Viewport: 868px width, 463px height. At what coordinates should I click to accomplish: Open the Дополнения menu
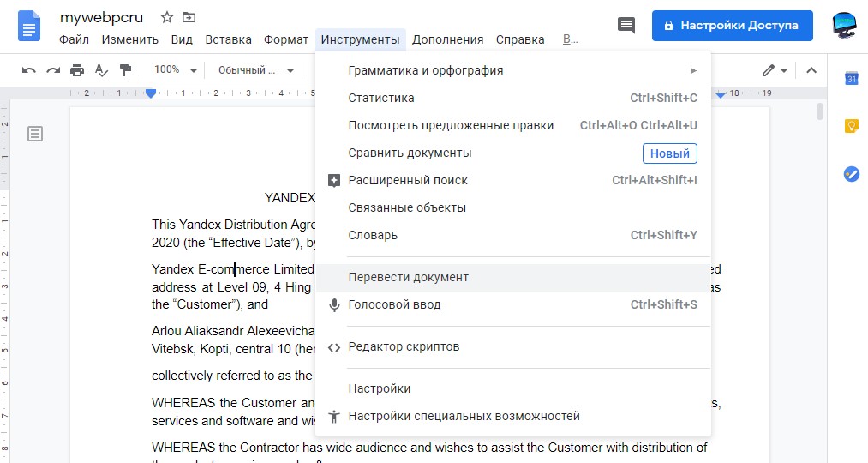click(x=447, y=40)
